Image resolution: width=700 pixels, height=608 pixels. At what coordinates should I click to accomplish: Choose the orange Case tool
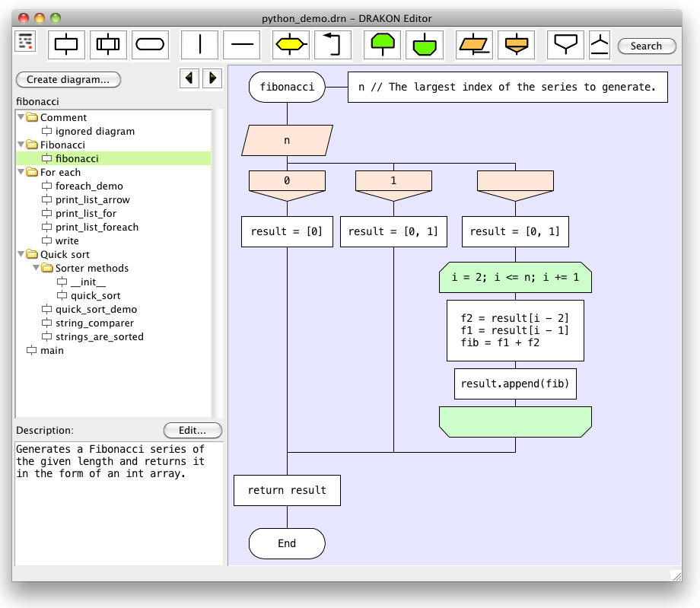[x=516, y=45]
